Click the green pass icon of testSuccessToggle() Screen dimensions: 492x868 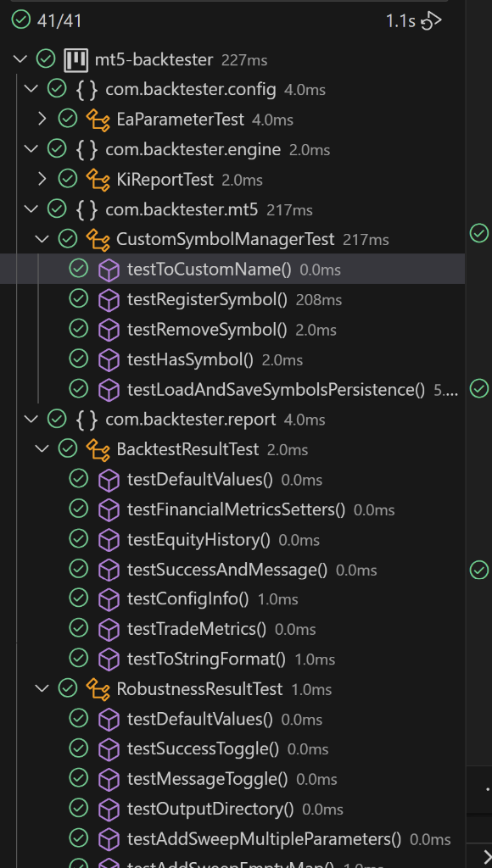click(79, 749)
